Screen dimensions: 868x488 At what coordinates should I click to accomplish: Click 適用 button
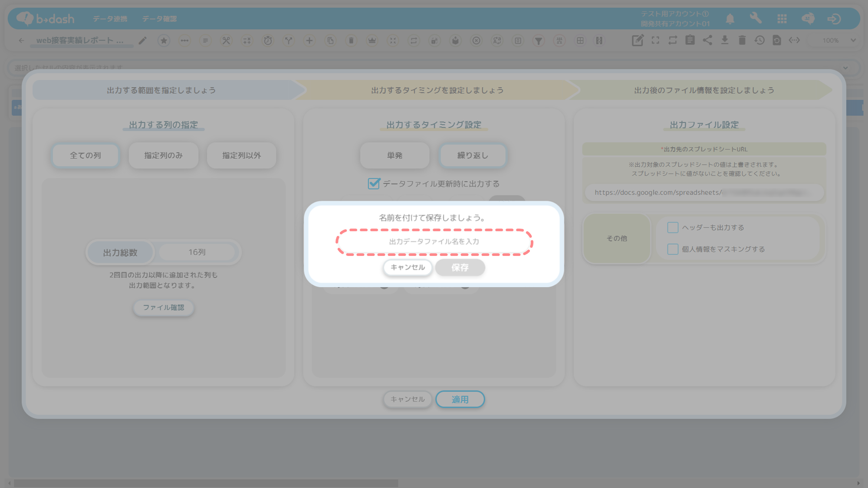click(460, 399)
